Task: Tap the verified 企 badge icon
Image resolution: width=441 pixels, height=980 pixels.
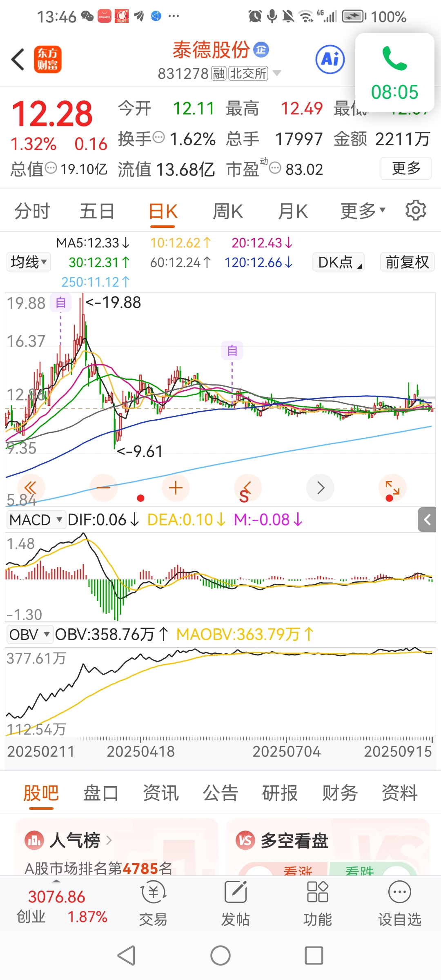Action: pyautogui.click(x=261, y=49)
